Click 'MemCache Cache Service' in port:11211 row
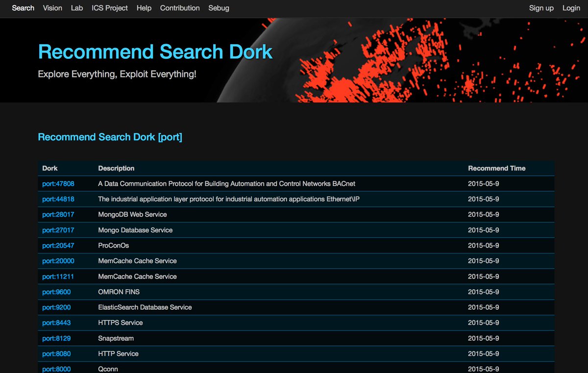 coord(137,276)
